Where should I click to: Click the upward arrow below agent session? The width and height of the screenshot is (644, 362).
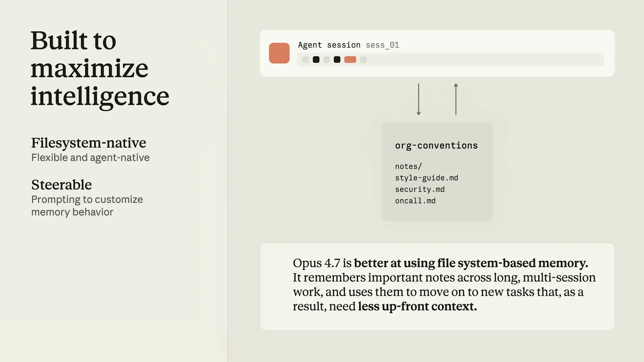coord(456,99)
